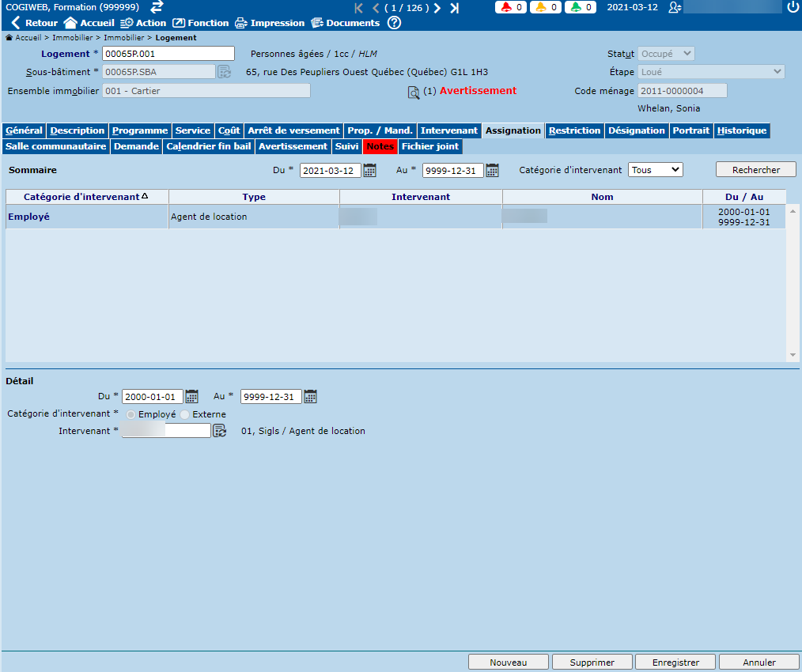The height and width of the screenshot is (672, 802).
Task: Click the power logout icon
Action: pyautogui.click(x=793, y=7)
